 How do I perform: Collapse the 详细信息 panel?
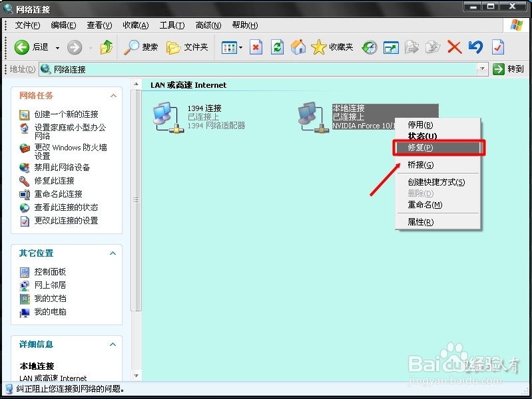[x=113, y=344]
